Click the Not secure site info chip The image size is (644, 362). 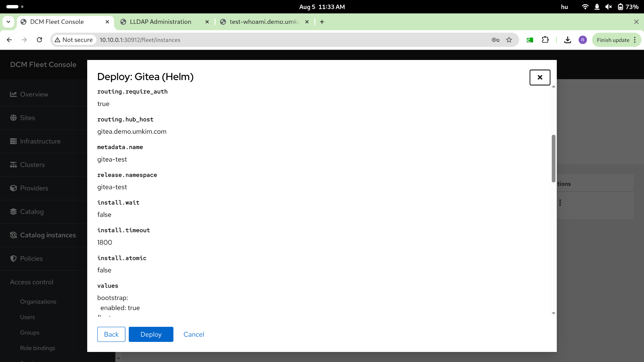(74, 40)
